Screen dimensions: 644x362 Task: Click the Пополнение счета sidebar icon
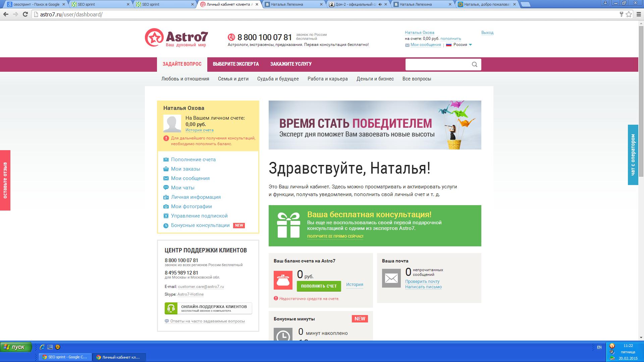click(166, 160)
